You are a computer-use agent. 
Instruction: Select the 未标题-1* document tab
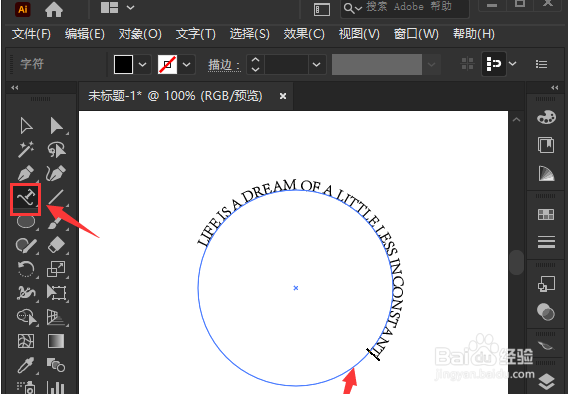(x=175, y=96)
